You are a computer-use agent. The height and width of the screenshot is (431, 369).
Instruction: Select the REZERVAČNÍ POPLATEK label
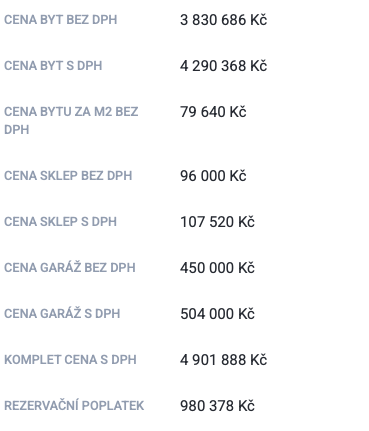74,405
